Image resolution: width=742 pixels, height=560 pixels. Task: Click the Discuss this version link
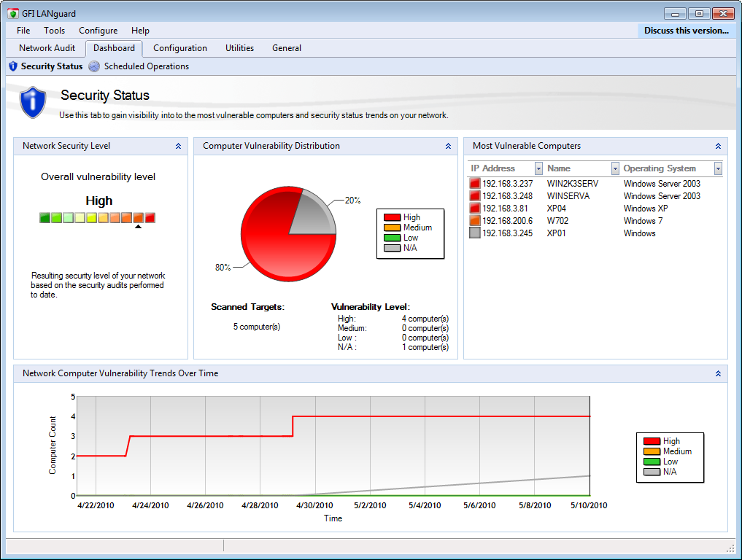pos(686,31)
